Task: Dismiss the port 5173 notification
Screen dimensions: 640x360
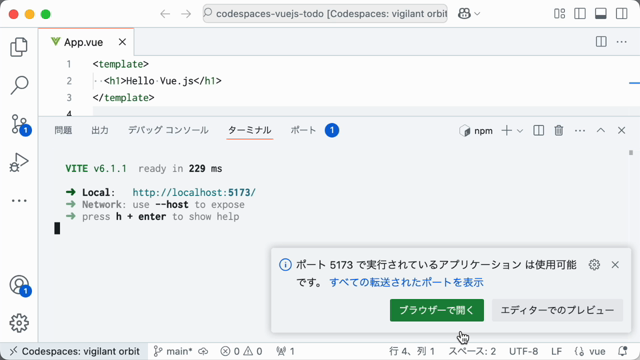Action: click(615, 265)
